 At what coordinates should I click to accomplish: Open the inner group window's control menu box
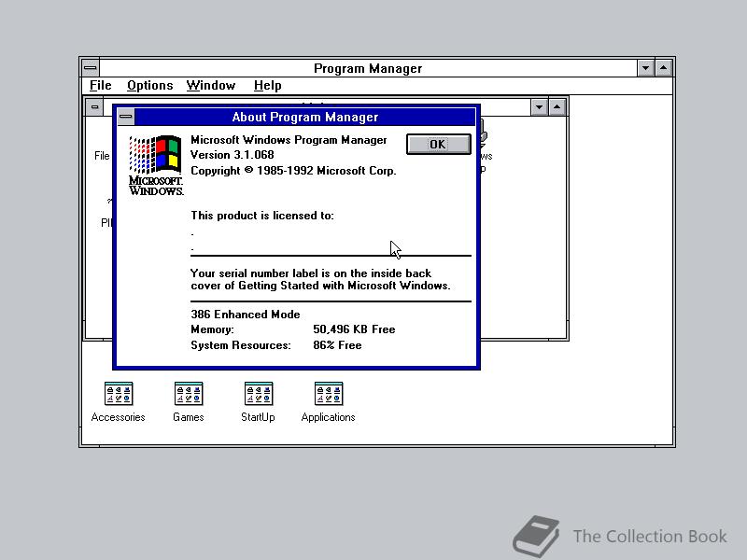pos(95,106)
